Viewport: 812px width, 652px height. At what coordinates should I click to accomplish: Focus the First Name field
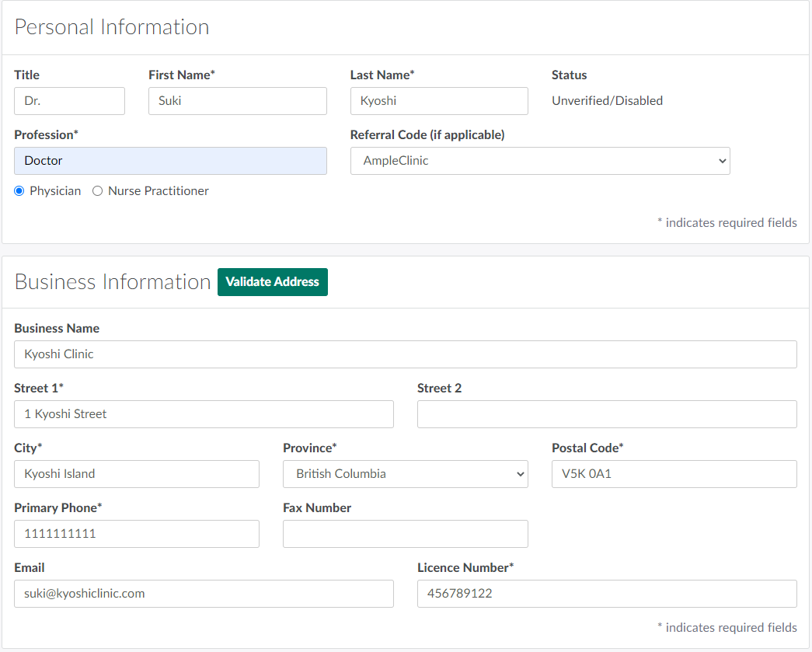pyautogui.click(x=237, y=101)
